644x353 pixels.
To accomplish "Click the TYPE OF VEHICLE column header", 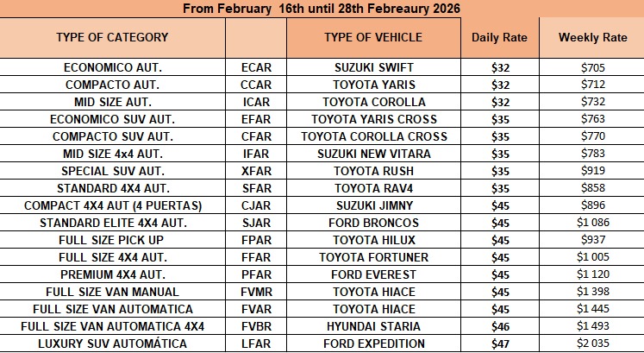I will pyautogui.click(x=373, y=37).
